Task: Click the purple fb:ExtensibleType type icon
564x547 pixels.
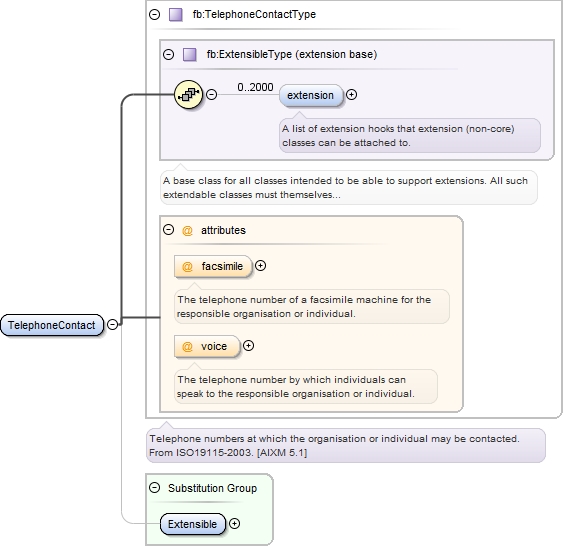Action: [x=190, y=55]
